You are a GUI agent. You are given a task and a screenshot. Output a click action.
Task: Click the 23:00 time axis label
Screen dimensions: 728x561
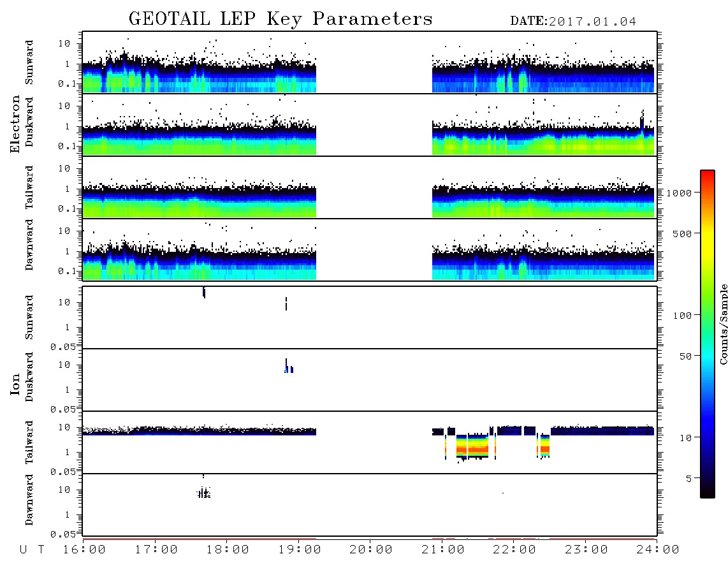click(586, 550)
